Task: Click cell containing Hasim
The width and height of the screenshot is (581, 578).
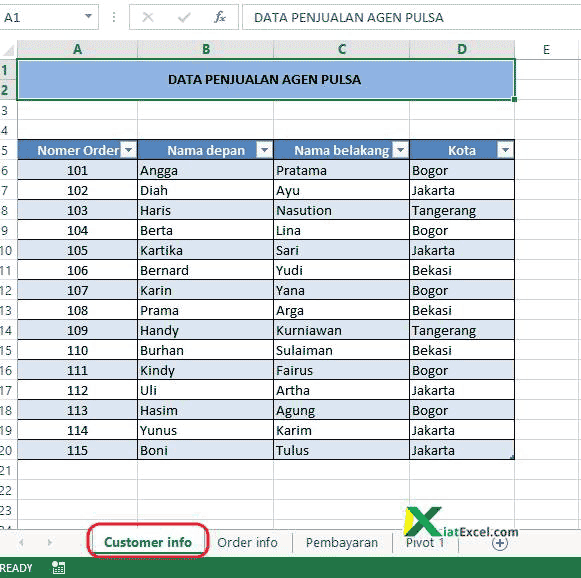Action: [x=206, y=411]
